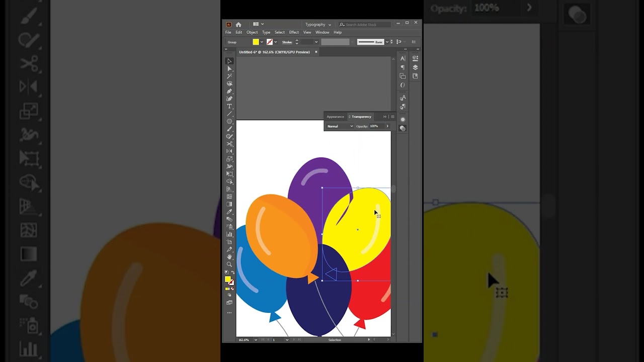Select the Type tool
The width and height of the screenshot is (644, 362).
[229, 106]
